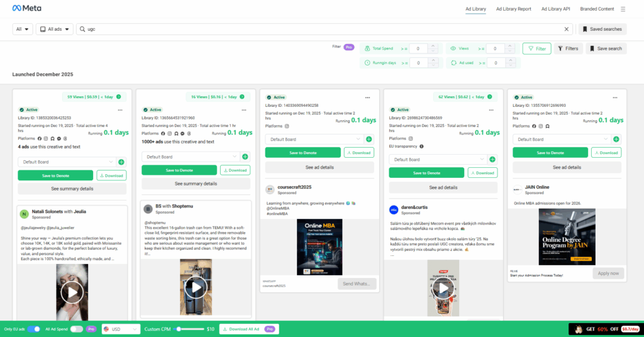This screenshot has width=644, height=337.
Task: Click the Total Spend money icon
Action: point(367,48)
